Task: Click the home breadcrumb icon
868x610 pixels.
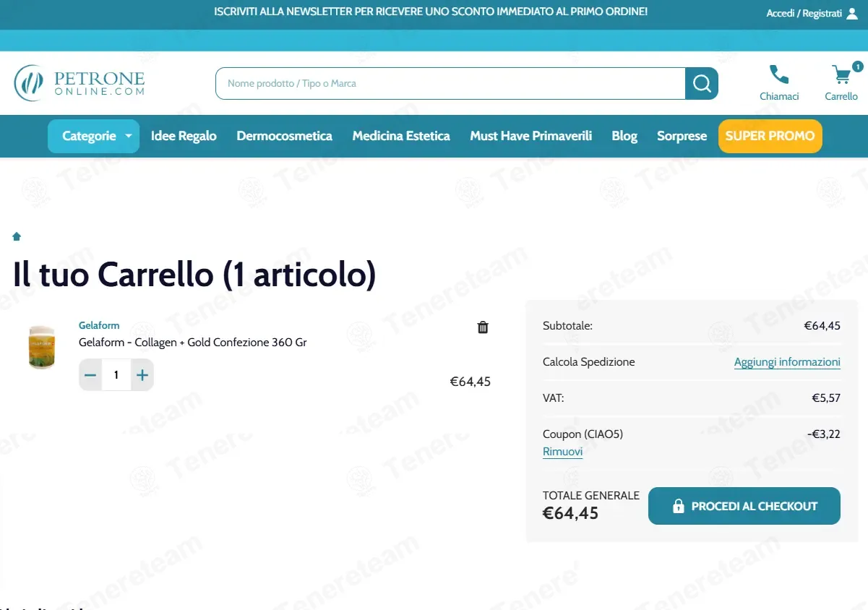Action: (17, 236)
